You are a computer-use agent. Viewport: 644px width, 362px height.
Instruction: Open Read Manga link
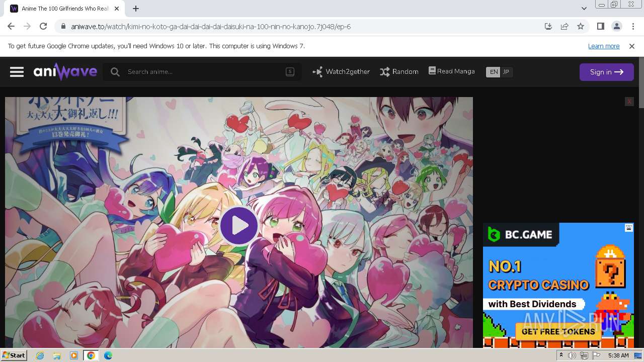(451, 71)
